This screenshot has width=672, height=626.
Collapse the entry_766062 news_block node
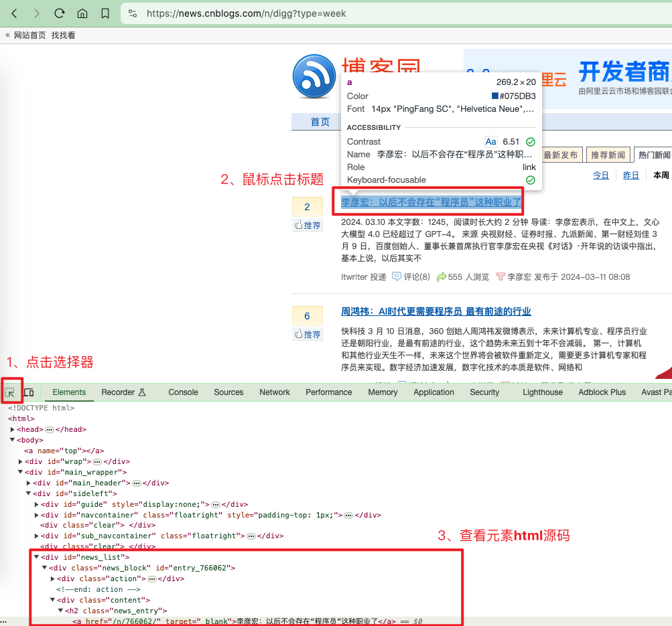(44, 568)
